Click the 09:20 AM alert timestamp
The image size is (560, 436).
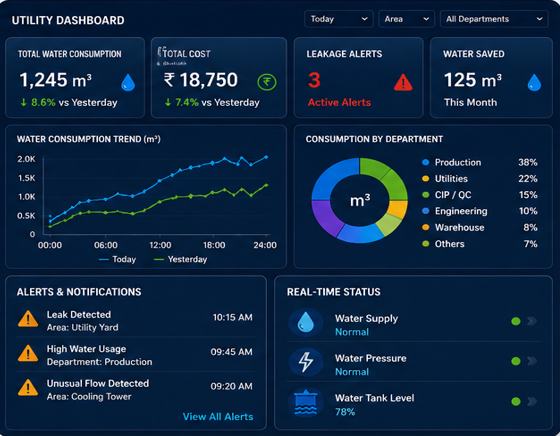point(231,386)
